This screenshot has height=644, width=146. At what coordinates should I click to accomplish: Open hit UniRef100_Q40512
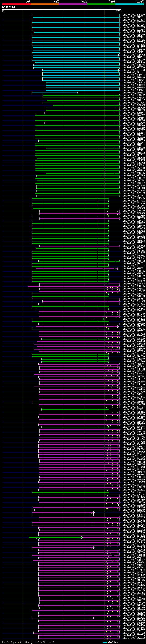coord(134,115)
